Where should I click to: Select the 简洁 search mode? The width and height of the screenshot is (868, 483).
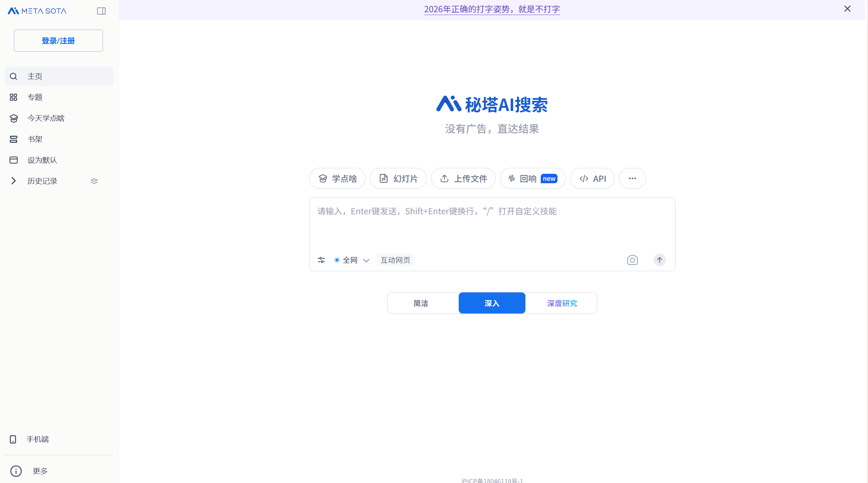pyautogui.click(x=421, y=303)
